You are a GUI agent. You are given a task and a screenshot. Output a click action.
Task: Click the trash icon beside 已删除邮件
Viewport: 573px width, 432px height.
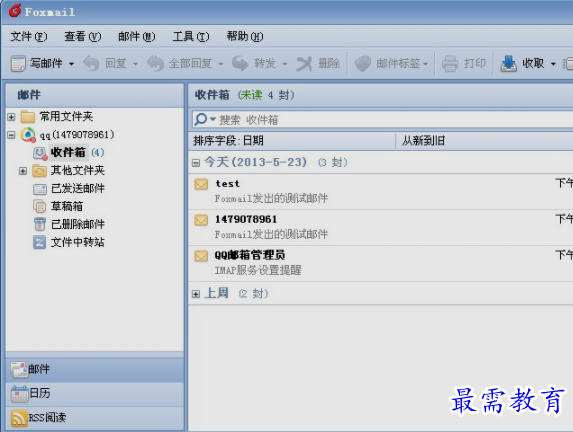pos(39,224)
